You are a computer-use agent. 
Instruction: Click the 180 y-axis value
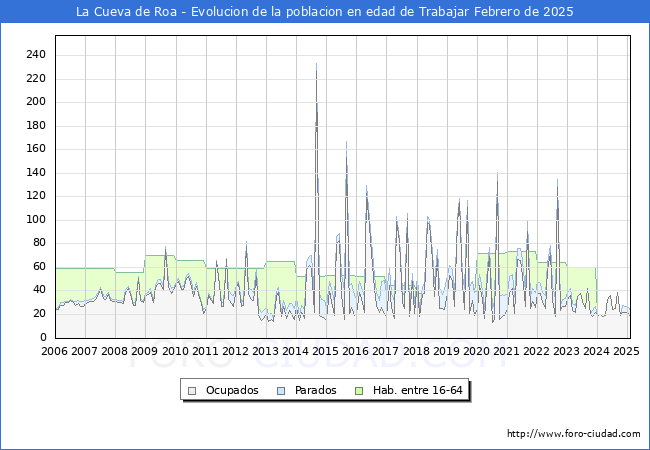[x=36, y=125]
